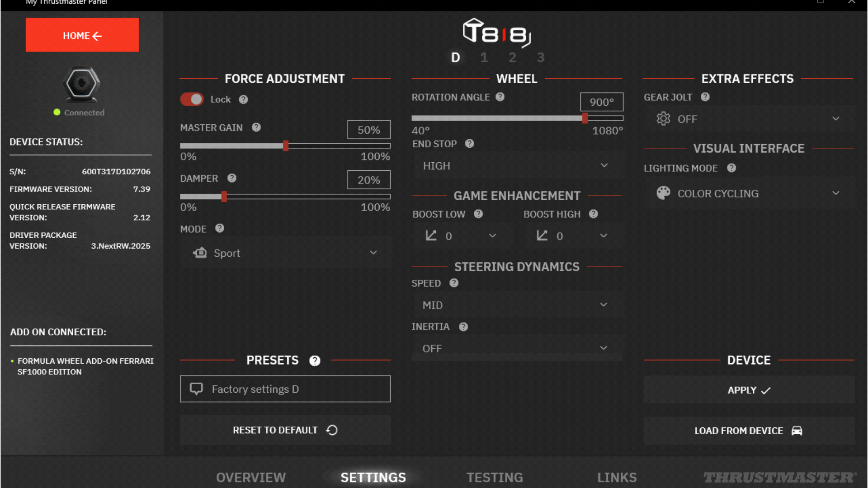The image size is (868, 488).
Task: Expand the End Stop HIGH dropdown
Action: (517, 166)
